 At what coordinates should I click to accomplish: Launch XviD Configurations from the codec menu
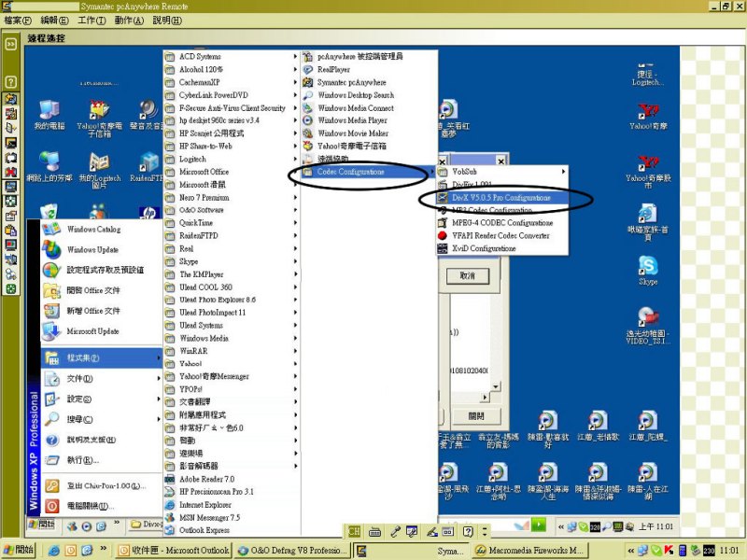pos(502,248)
